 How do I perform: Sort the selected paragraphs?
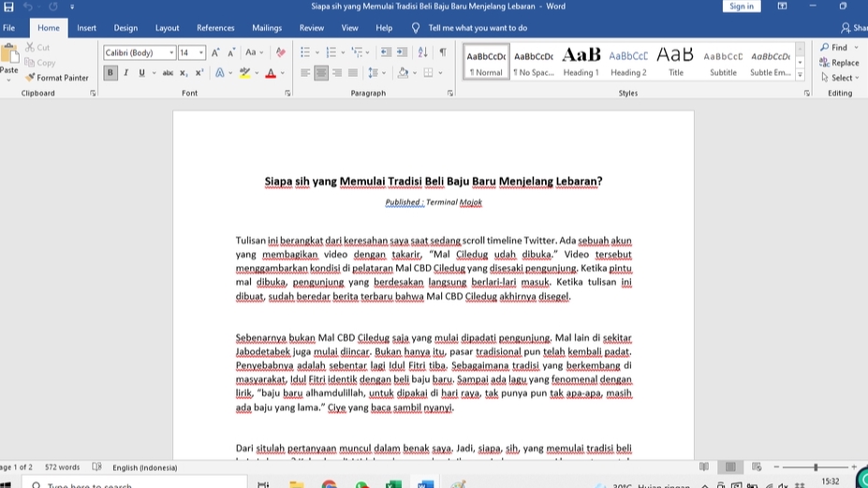423,52
